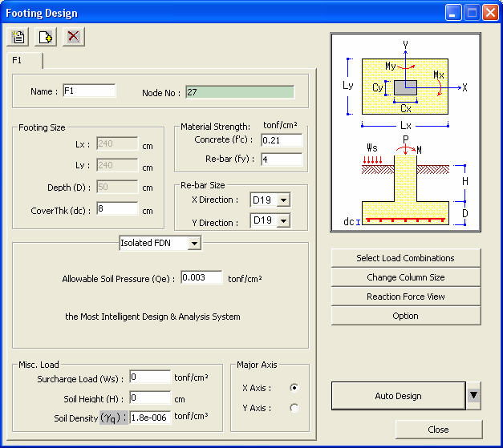Click the Re-bar (fy) strength field
The width and height of the screenshot is (503, 448).
tap(282, 159)
